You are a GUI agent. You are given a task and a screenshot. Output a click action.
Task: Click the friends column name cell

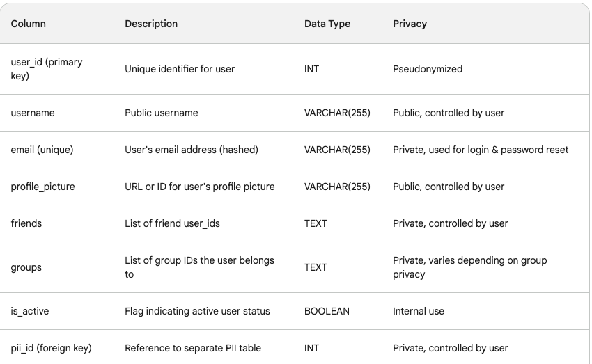(x=26, y=223)
